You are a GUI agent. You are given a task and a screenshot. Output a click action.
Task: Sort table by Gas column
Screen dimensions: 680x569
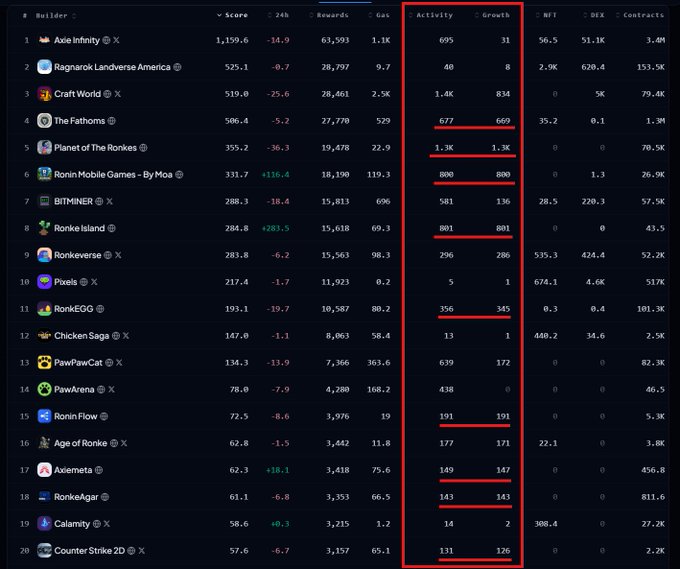pyautogui.click(x=379, y=15)
